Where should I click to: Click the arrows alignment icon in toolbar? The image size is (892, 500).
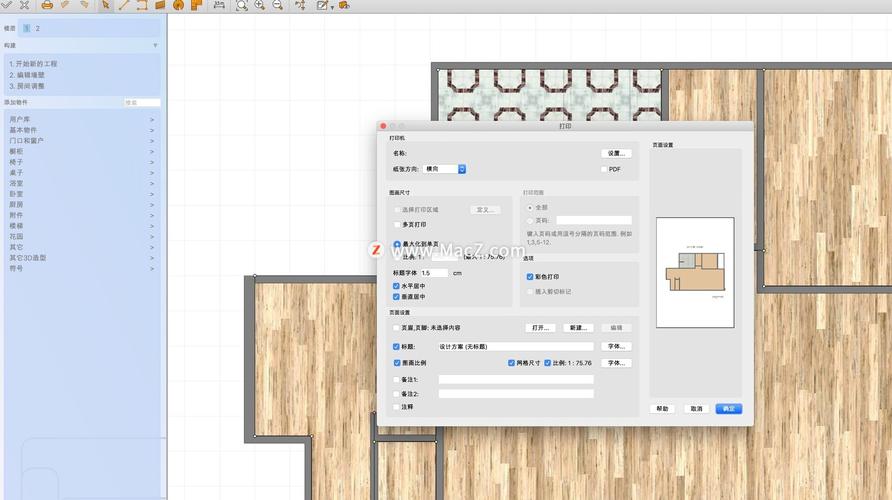coord(300,5)
